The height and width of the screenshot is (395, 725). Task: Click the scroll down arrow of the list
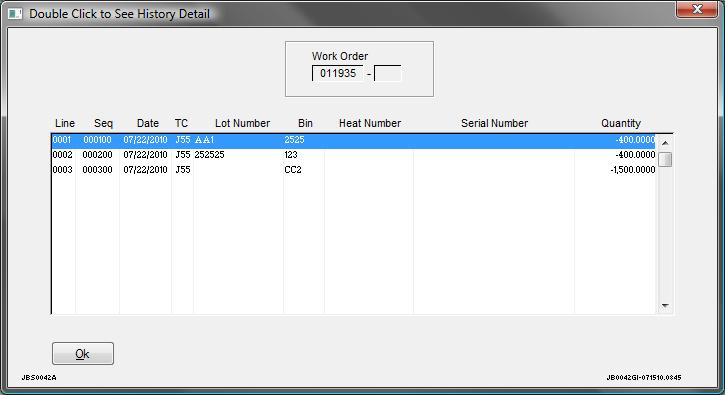click(665, 305)
